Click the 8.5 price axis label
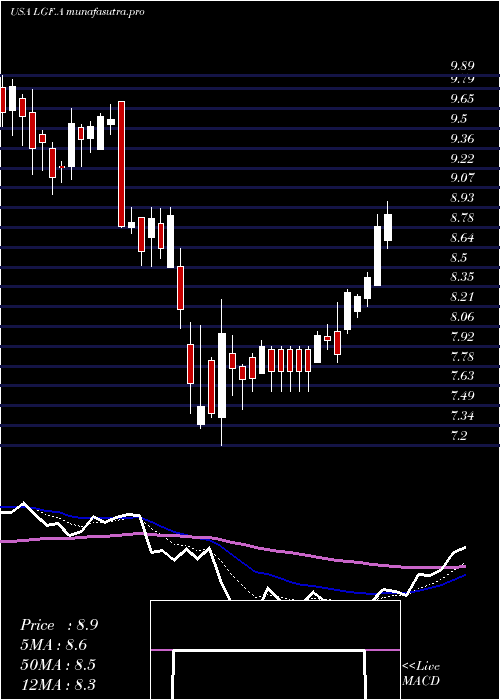Screen dimensions: 500x700 459,258
